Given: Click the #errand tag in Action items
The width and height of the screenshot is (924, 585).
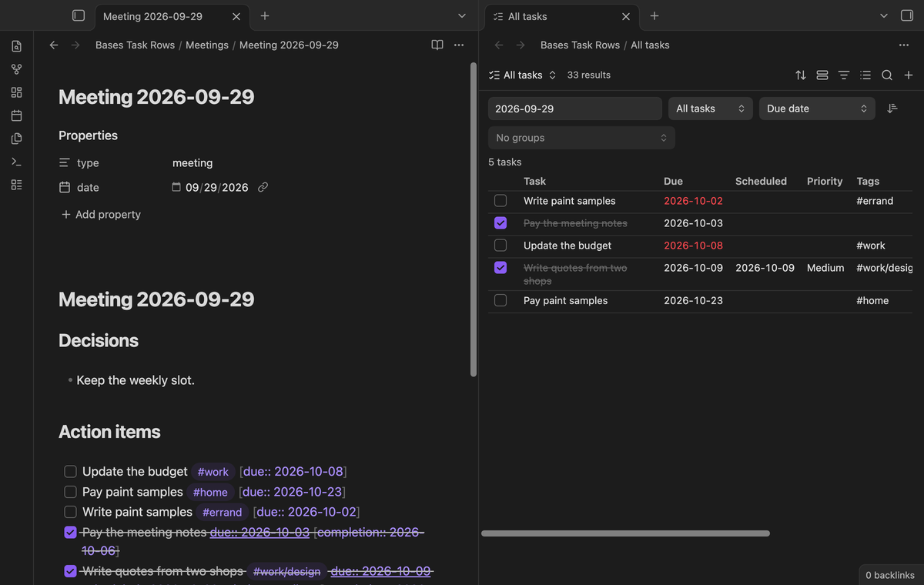Looking at the screenshot, I should (x=222, y=512).
